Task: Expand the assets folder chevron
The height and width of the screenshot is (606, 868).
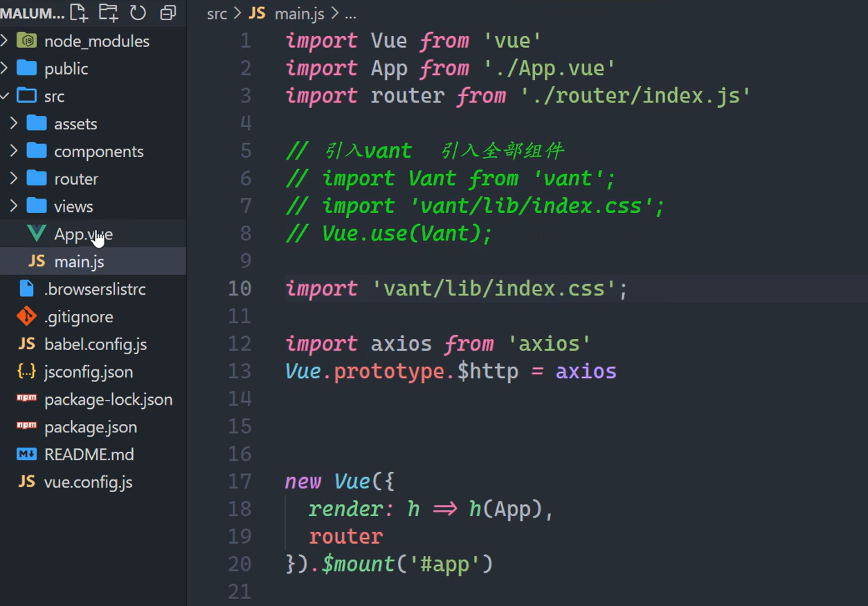Action: [x=14, y=124]
